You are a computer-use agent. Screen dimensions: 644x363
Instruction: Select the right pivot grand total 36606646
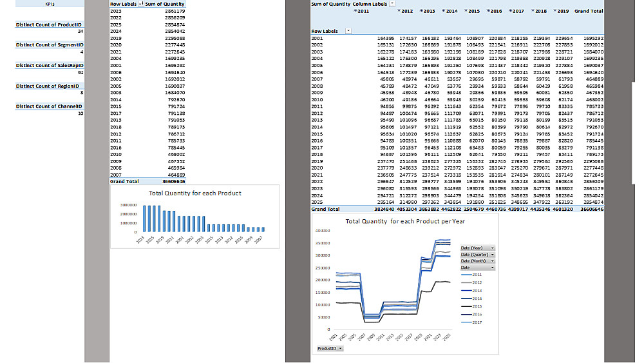point(592,210)
